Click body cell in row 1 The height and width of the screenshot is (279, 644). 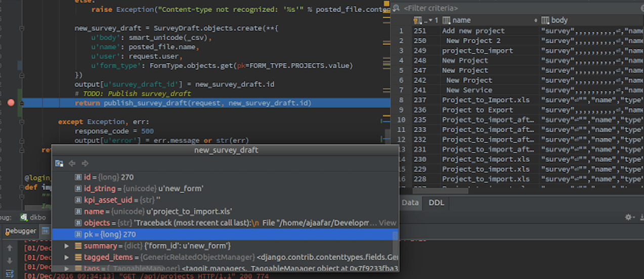(x=591, y=31)
